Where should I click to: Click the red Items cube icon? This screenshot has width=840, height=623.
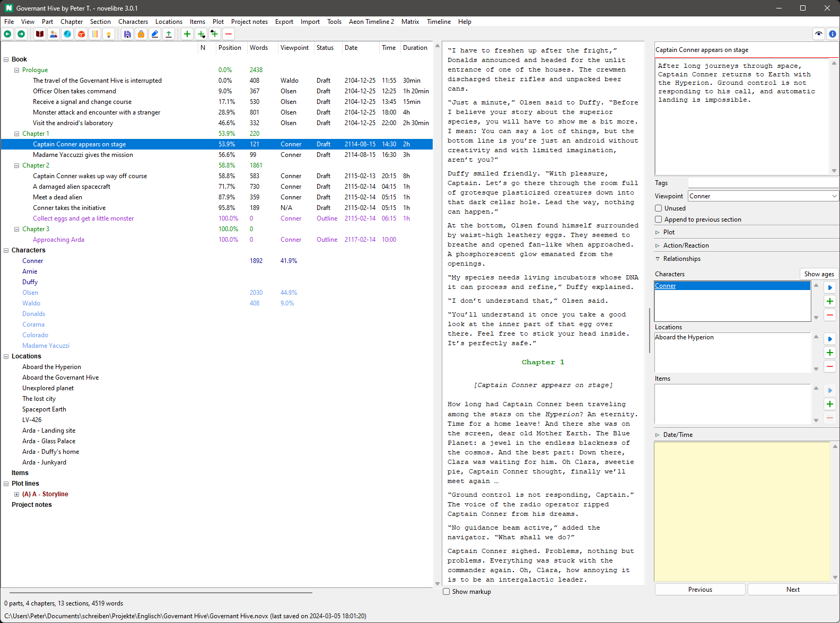81,34
